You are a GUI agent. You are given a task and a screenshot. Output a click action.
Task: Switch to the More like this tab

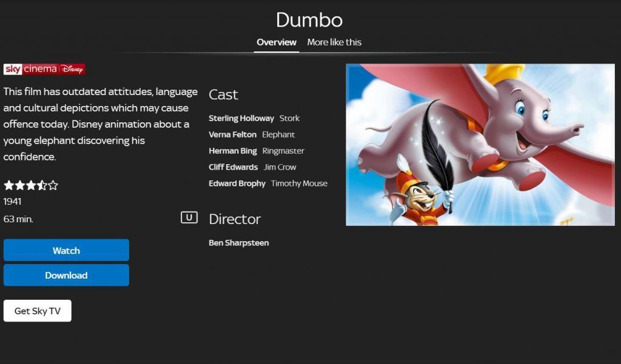pos(335,42)
